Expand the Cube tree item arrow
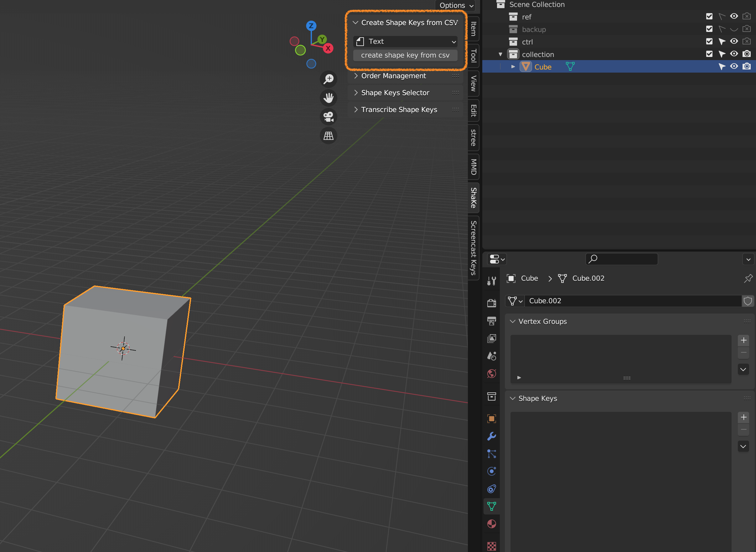Viewport: 756px width, 552px height. pos(513,66)
